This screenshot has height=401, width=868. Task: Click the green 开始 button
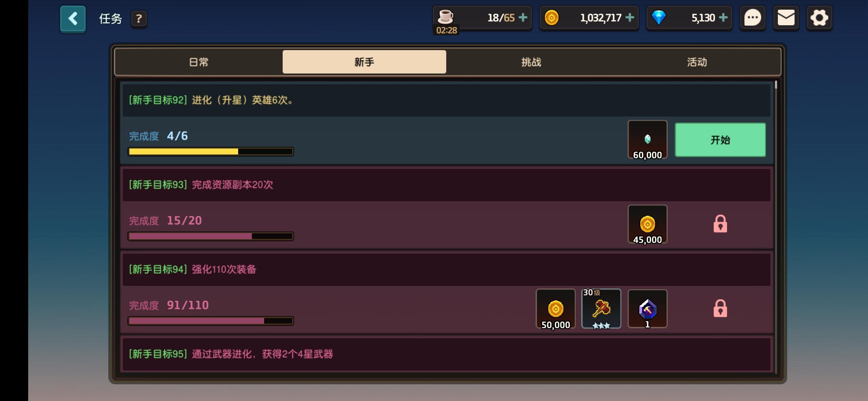click(x=720, y=140)
